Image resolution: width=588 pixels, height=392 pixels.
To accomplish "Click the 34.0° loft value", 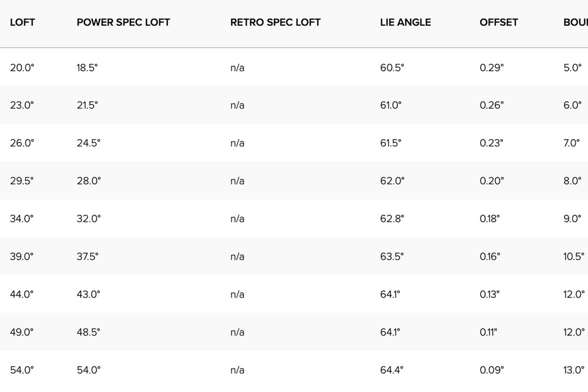I will (x=22, y=219).
